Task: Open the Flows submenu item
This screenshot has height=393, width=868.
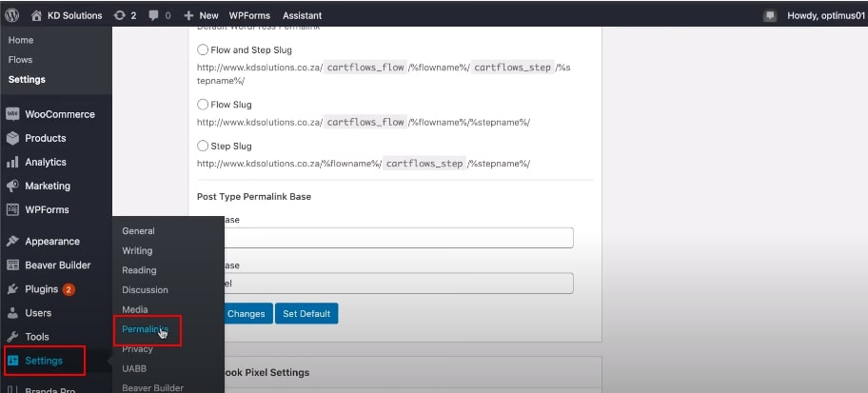Action: point(21,60)
